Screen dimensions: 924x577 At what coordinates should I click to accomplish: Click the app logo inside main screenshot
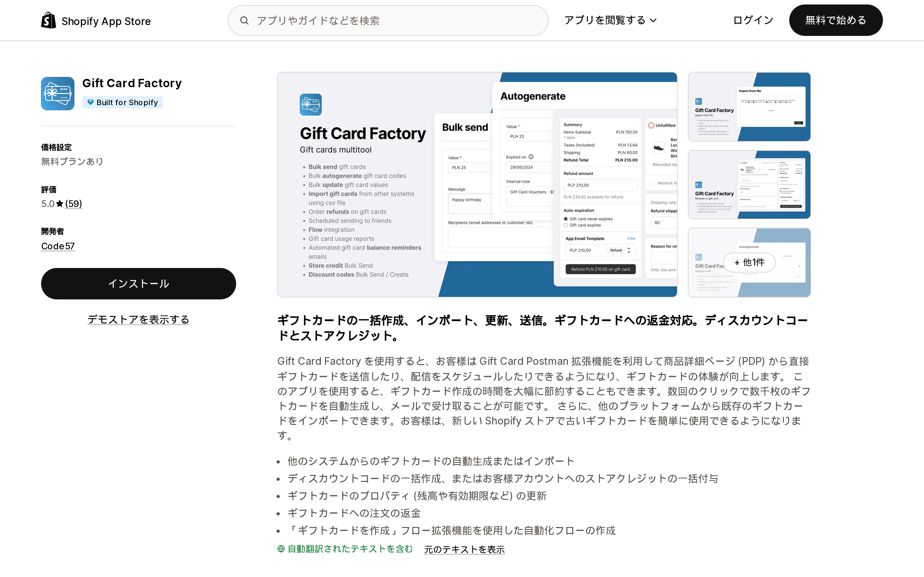311,105
